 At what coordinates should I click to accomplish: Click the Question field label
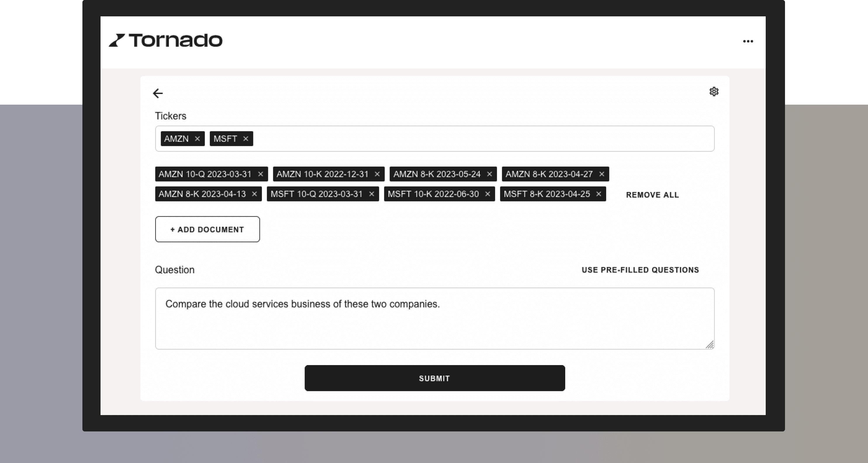point(174,270)
